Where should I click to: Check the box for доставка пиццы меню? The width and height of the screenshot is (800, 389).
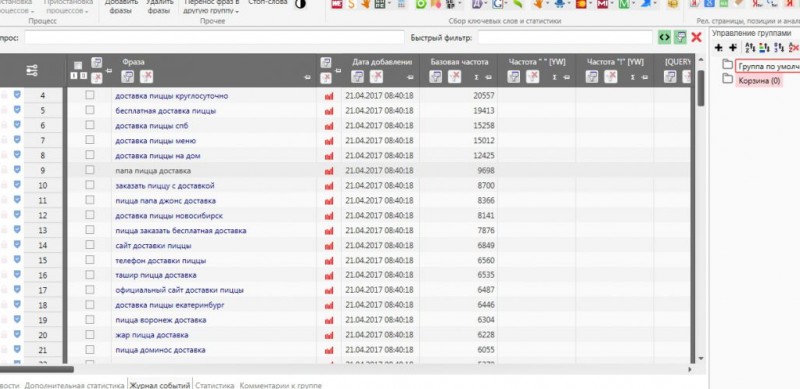point(90,140)
